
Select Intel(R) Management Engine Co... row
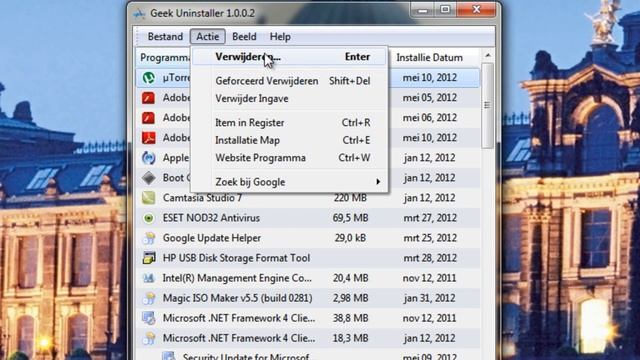(308, 278)
